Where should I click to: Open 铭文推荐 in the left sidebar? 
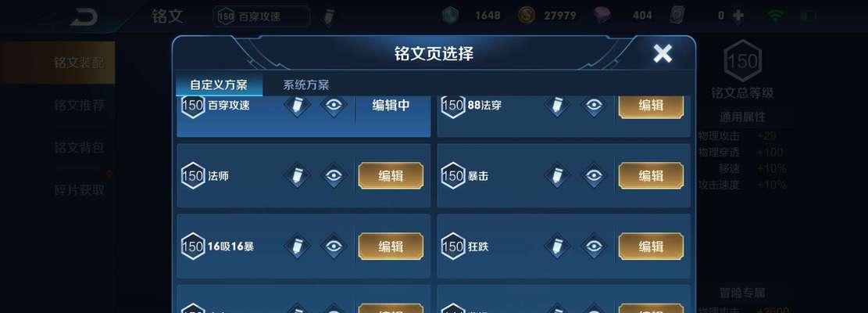79,106
